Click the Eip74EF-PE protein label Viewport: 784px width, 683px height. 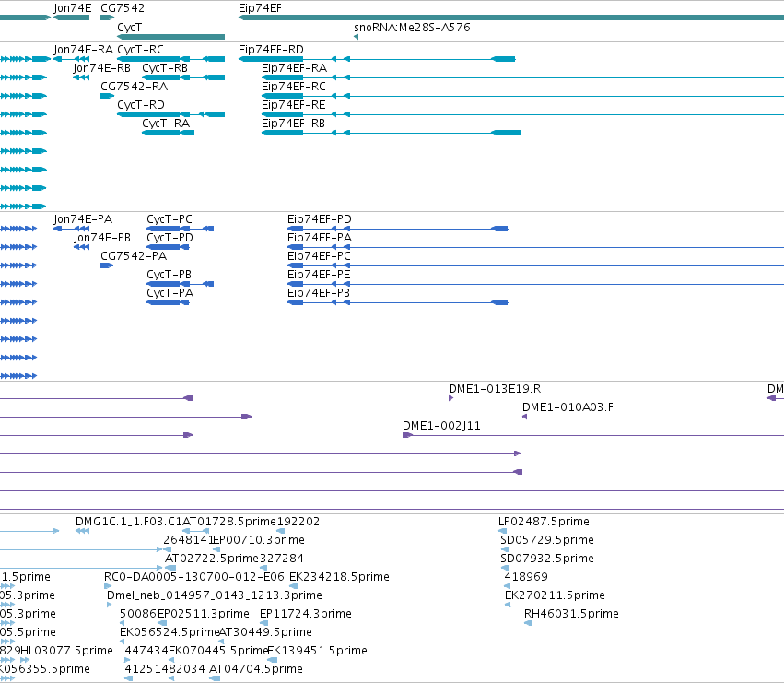pos(319,275)
